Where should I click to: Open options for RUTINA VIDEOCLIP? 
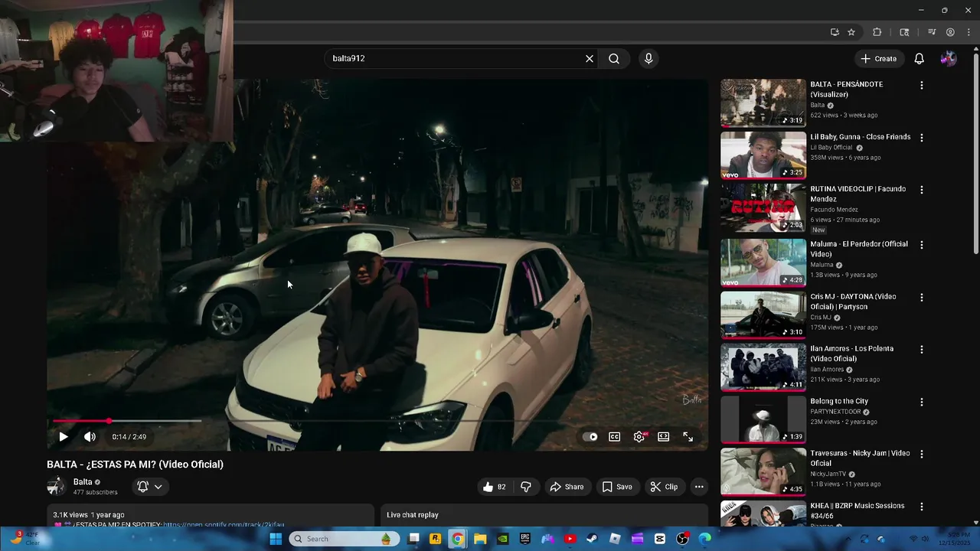[922, 190]
